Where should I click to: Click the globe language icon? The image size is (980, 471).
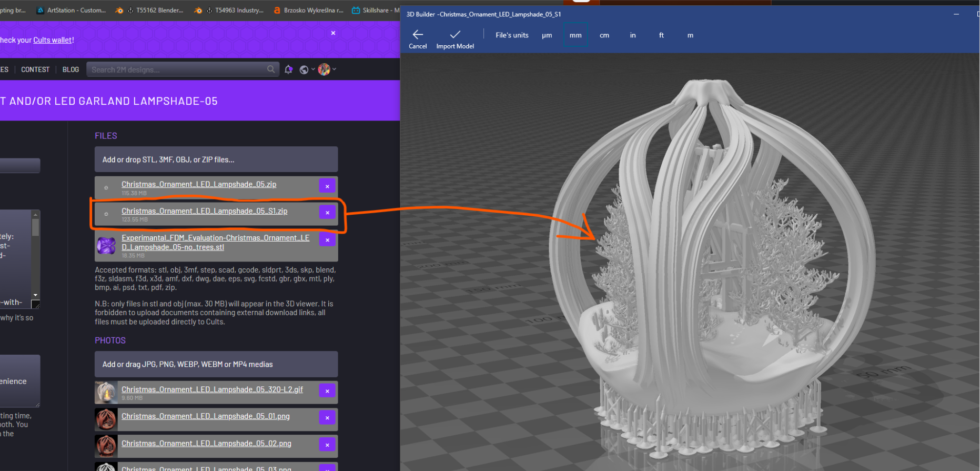304,69
